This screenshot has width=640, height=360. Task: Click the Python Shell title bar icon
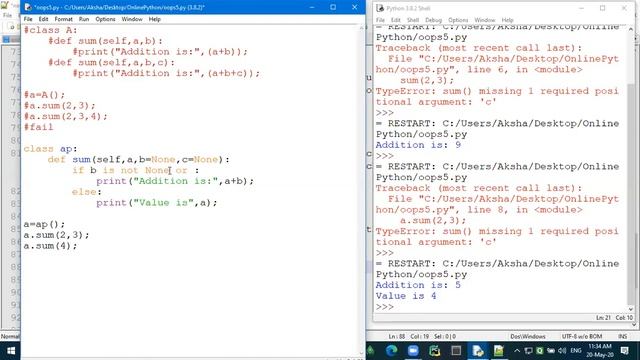pyautogui.click(x=380, y=8)
